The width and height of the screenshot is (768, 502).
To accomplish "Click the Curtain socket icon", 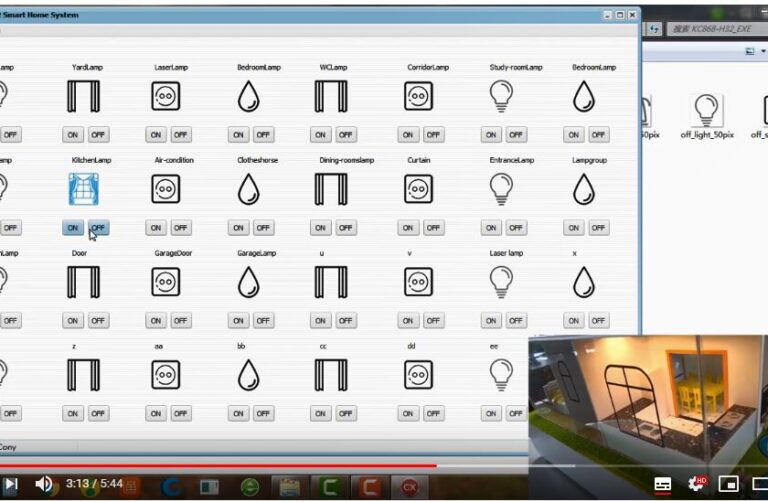I will (419, 189).
